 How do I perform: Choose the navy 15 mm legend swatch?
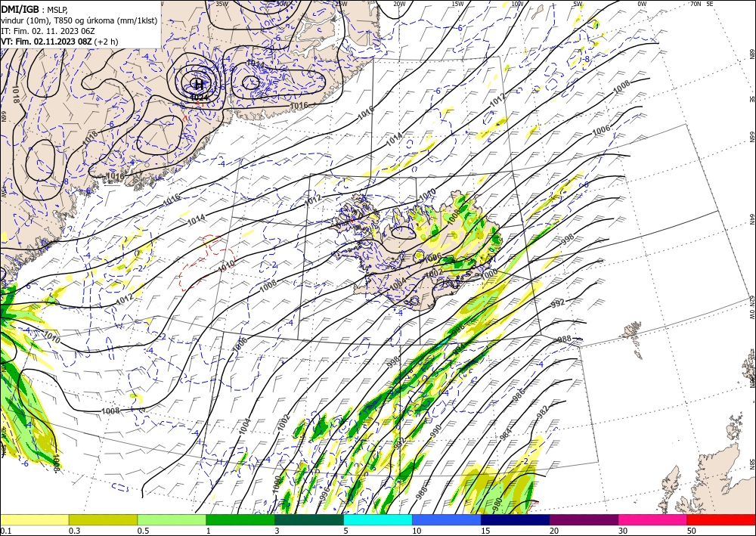(516, 519)
